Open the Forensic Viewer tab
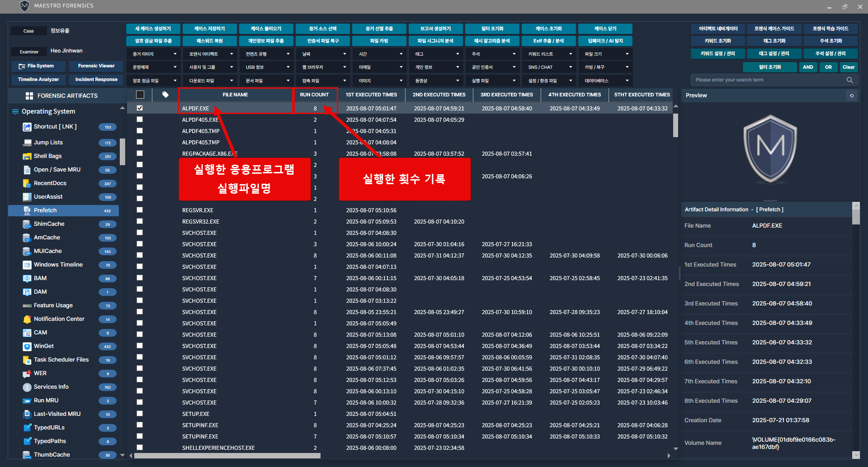Image resolution: width=868 pixels, height=467 pixels. (x=96, y=66)
